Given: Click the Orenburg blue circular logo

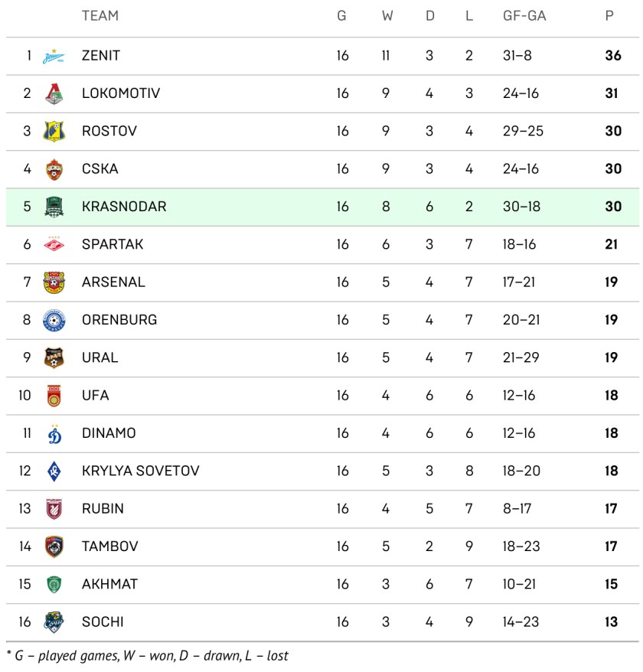Looking at the screenshot, I should pos(54,320).
